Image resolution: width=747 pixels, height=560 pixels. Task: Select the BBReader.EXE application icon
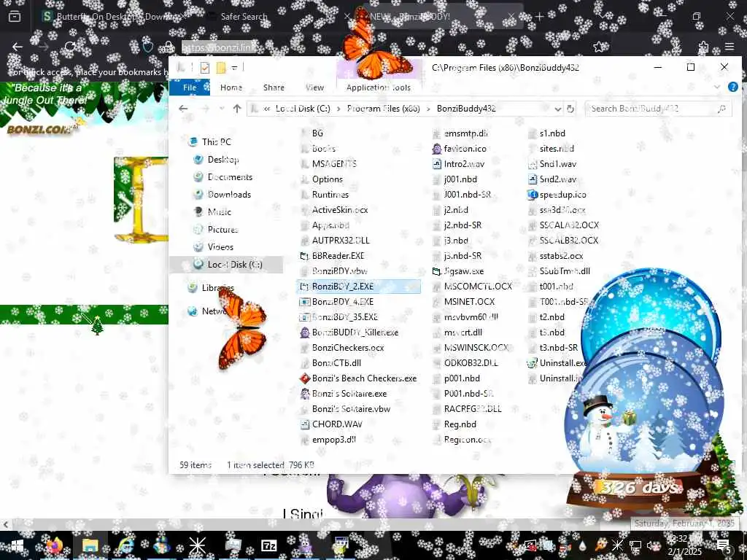305,256
